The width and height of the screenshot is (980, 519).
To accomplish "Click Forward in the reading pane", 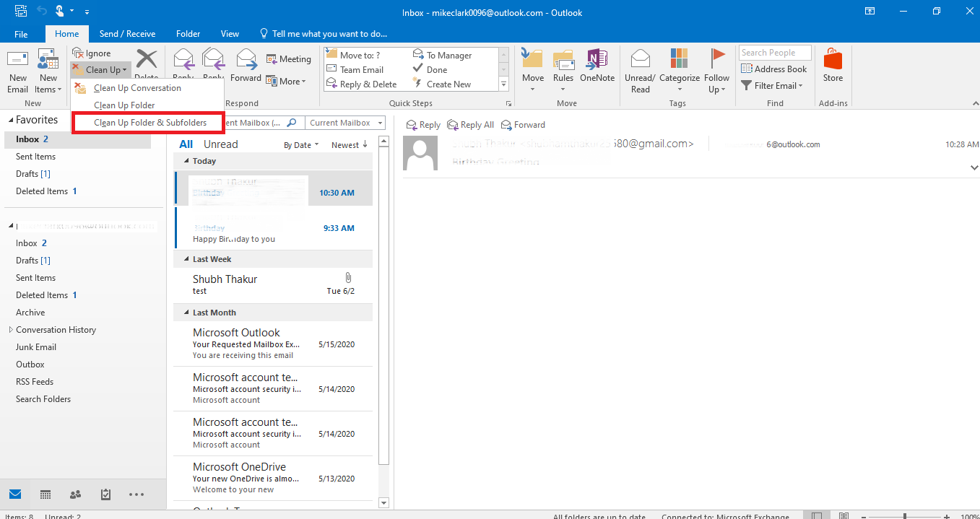I will [x=523, y=125].
